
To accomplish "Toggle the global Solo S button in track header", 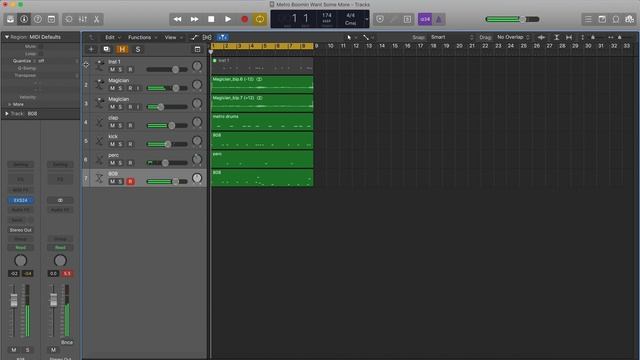I will coord(138,49).
